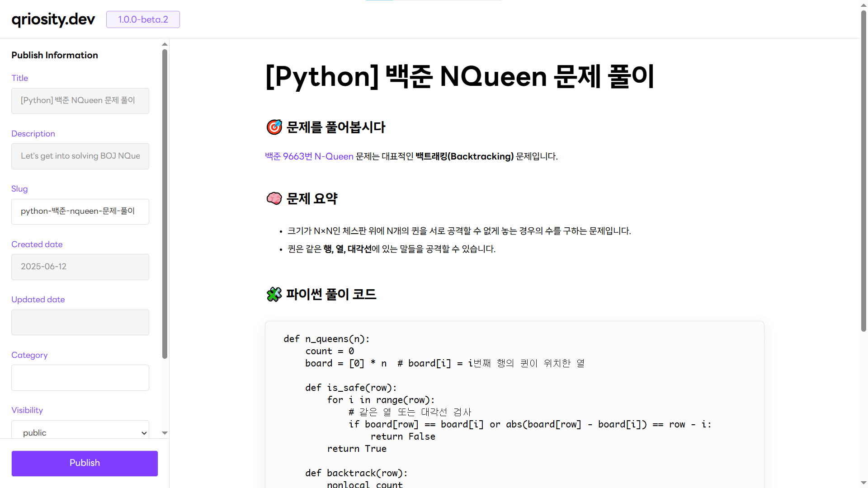Click the Created date field
This screenshot has width=868, height=488.
(80, 267)
